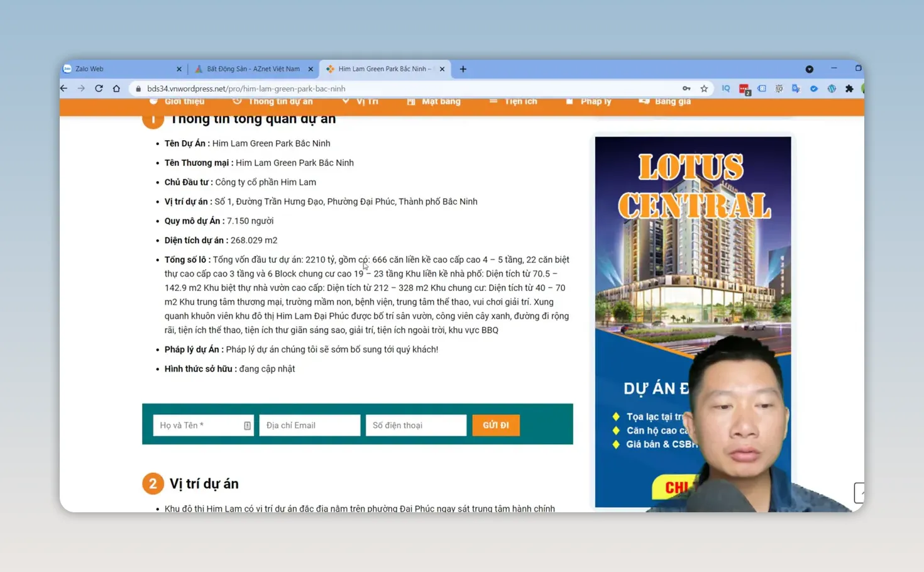Click the Vị trí dự án heading
This screenshot has width=924, height=572.
click(x=204, y=483)
